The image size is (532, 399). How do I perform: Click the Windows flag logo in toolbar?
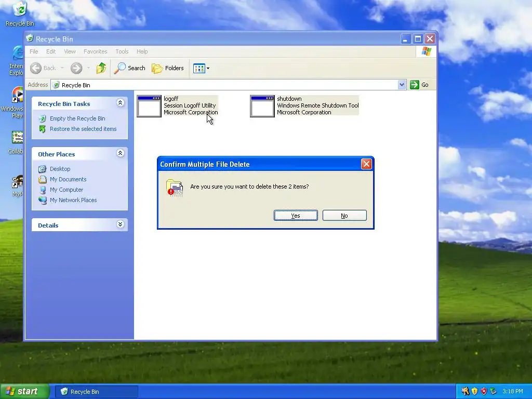(426, 51)
